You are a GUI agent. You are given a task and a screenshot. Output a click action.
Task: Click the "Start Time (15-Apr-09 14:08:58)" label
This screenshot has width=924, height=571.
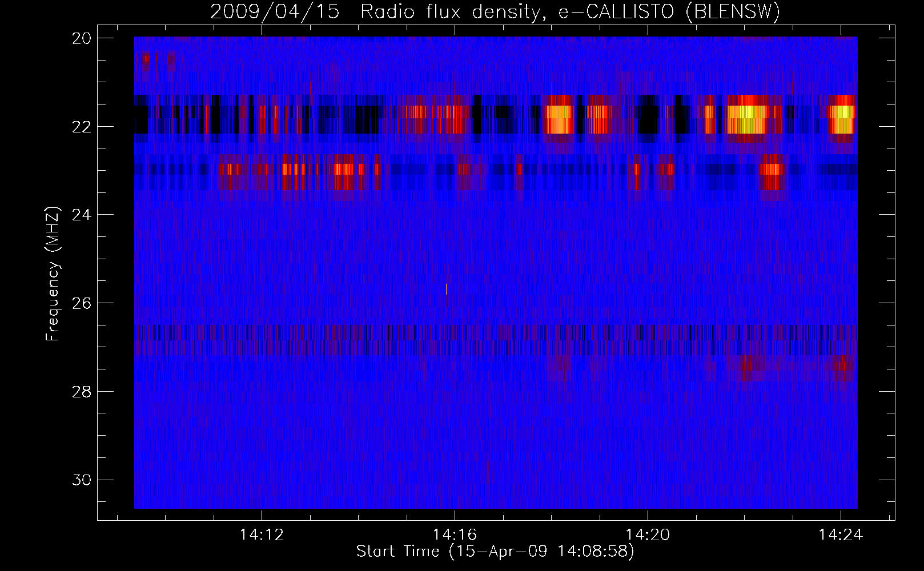tap(495, 552)
